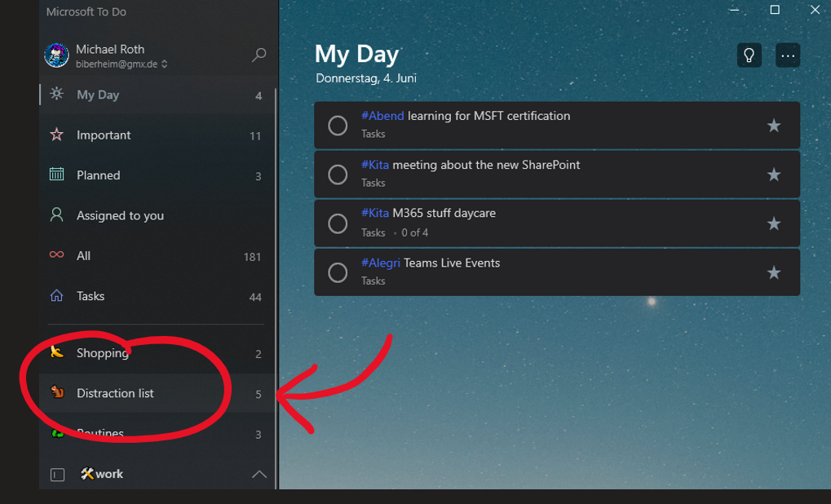Open task 'Teams Live Events'
The image size is (831, 504).
tap(557, 272)
